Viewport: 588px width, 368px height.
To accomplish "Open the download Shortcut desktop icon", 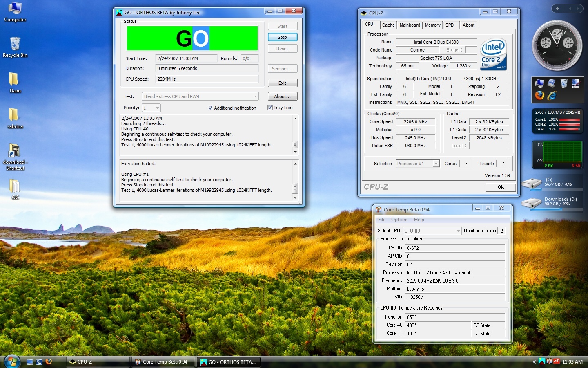I will click(x=15, y=157).
